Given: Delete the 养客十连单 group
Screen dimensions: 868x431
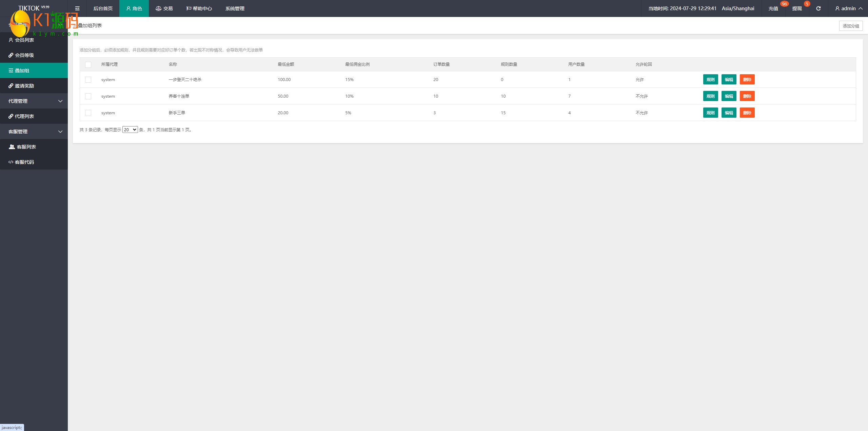Looking at the screenshot, I should [x=747, y=96].
